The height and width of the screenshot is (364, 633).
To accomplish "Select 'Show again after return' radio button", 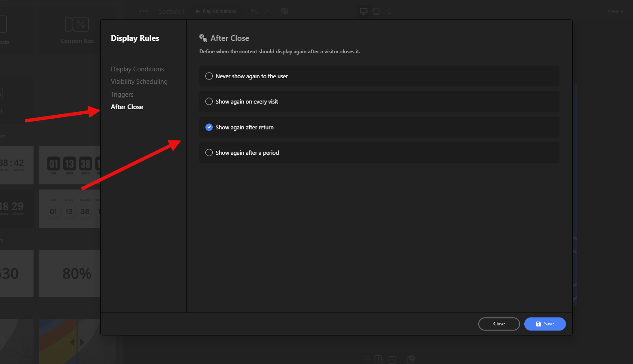I will (x=209, y=127).
